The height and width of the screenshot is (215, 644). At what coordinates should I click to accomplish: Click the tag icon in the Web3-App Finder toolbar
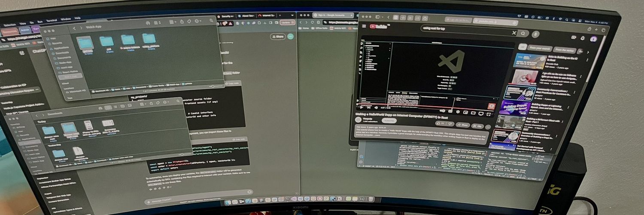(x=189, y=21)
